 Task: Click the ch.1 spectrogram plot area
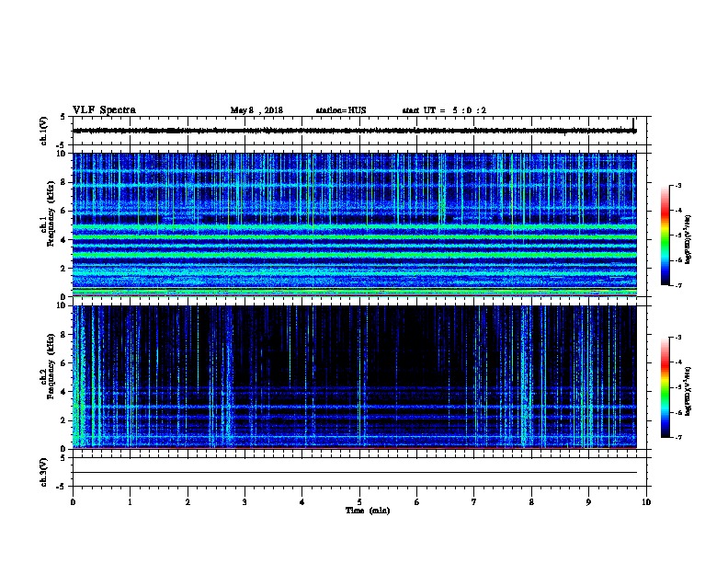coord(355,224)
